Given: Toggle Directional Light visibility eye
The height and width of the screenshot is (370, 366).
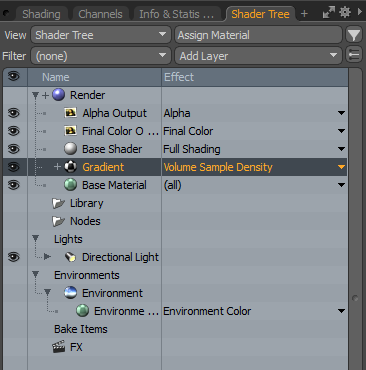Looking at the screenshot, I should [14, 257].
